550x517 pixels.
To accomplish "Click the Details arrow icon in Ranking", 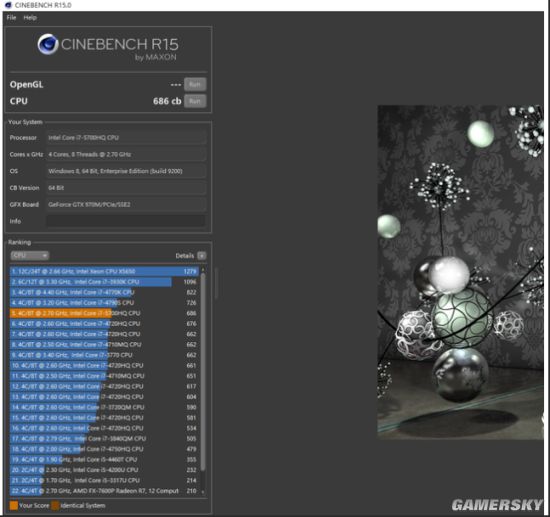I will (202, 256).
